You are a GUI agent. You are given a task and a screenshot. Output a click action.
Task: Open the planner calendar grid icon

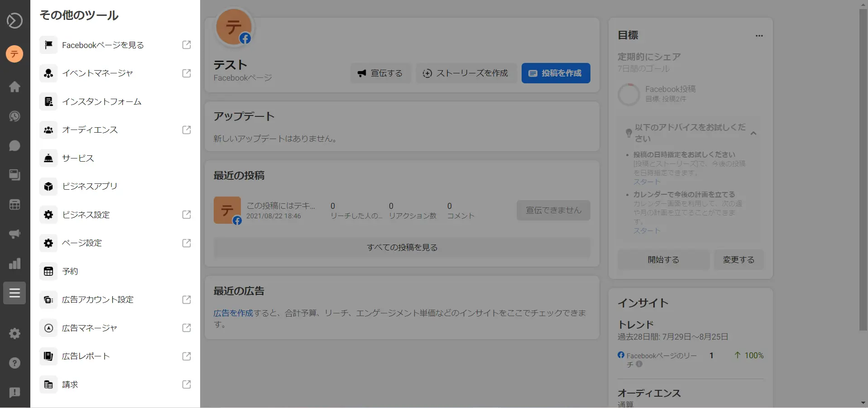click(14, 205)
